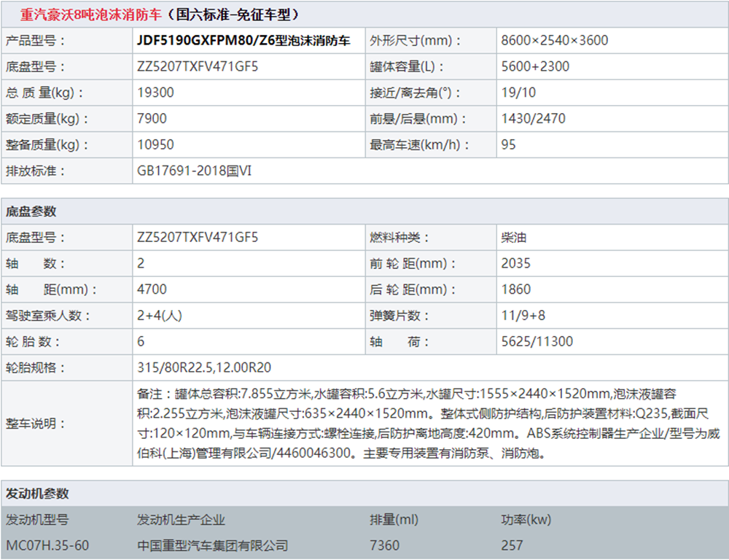
Task: Click the 产品型号 label
Action: coord(35,41)
